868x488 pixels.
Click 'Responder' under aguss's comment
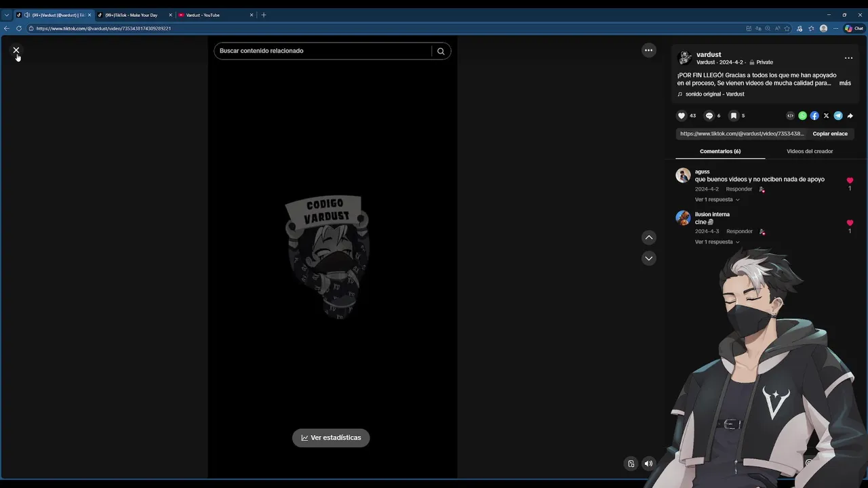point(738,189)
